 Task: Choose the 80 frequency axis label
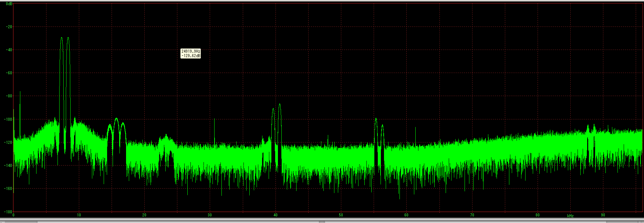(538, 215)
